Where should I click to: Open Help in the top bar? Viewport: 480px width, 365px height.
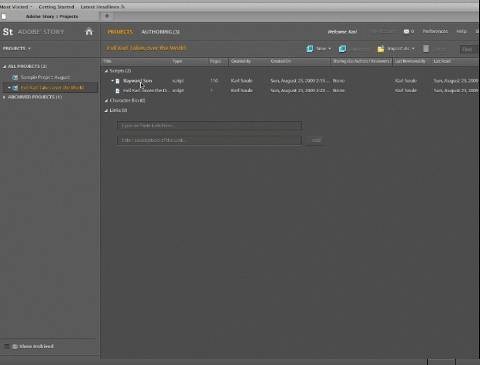tap(462, 31)
